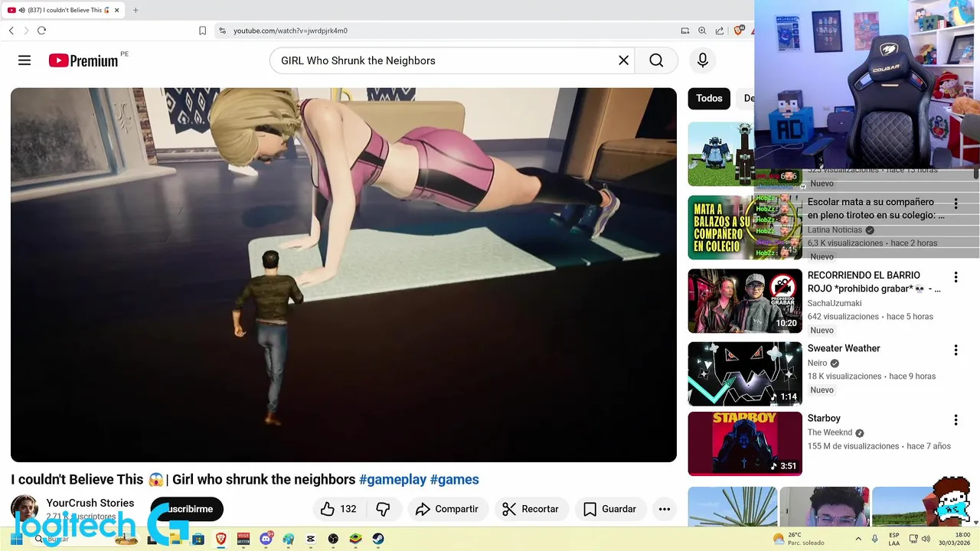Open the #games hashtag link
Screen dimensions: 980x551
(x=455, y=480)
